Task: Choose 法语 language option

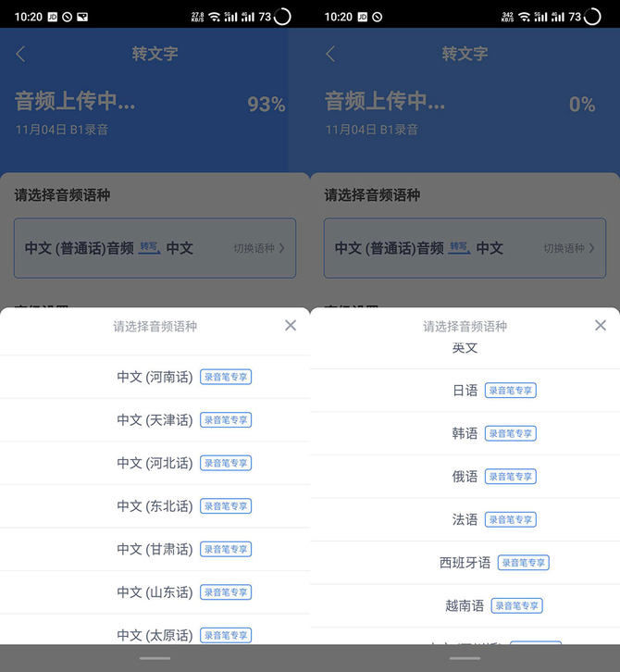Action: [465, 519]
